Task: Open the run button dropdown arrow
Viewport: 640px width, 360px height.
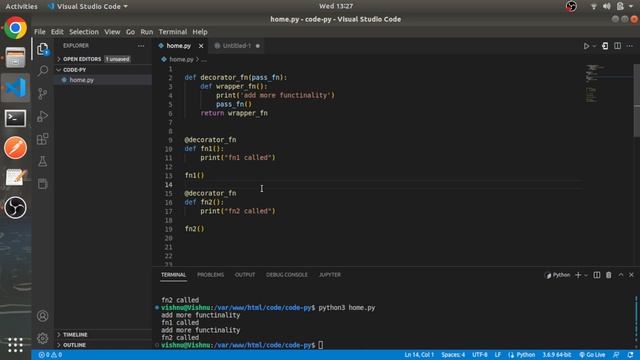Action: tap(594, 46)
